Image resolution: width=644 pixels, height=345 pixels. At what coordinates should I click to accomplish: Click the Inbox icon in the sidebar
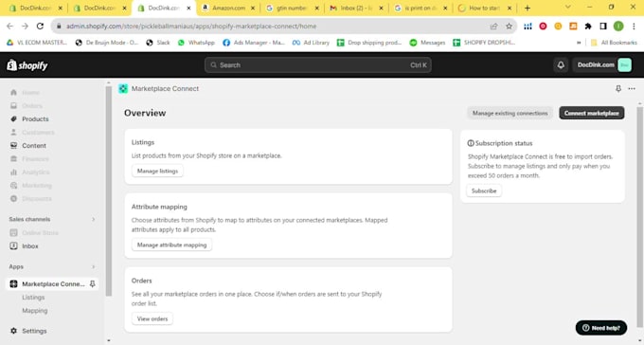click(13, 245)
